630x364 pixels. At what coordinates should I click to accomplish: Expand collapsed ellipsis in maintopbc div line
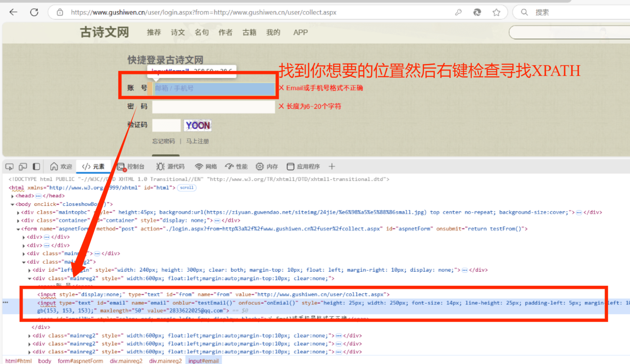(x=579, y=213)
